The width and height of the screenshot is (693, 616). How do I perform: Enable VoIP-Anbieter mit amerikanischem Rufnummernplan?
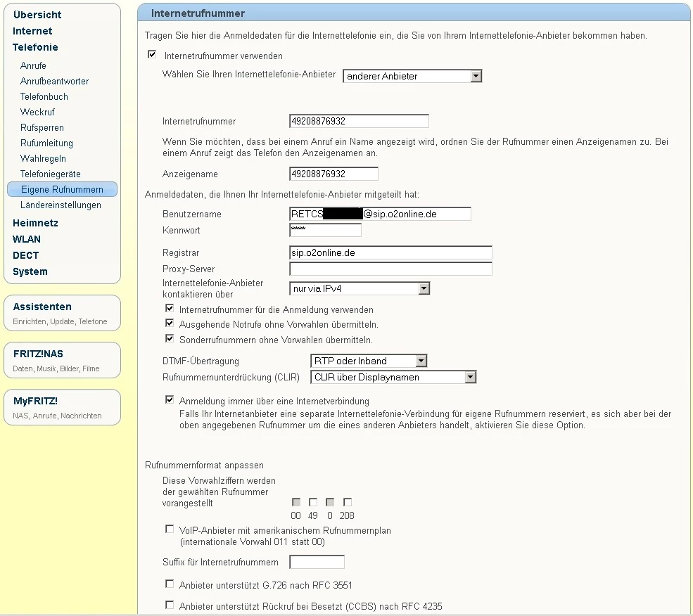[x=170, y=529]
